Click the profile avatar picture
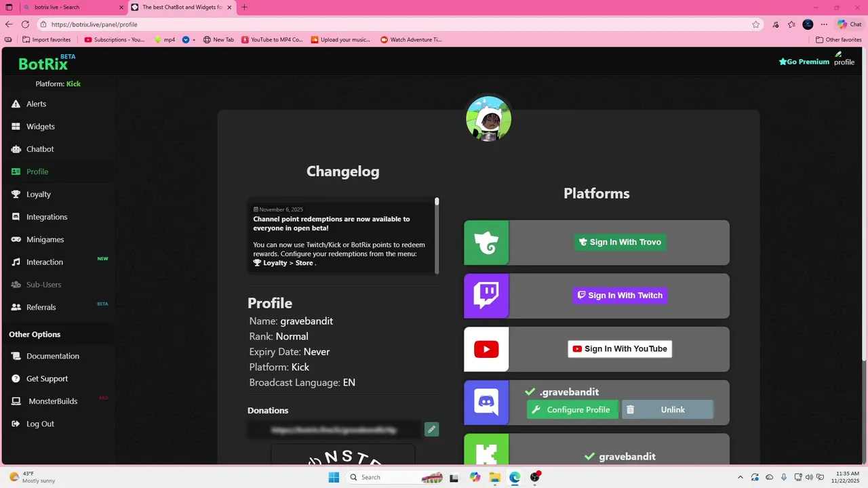This screenshot has width=868, height=488. point(488,119)
